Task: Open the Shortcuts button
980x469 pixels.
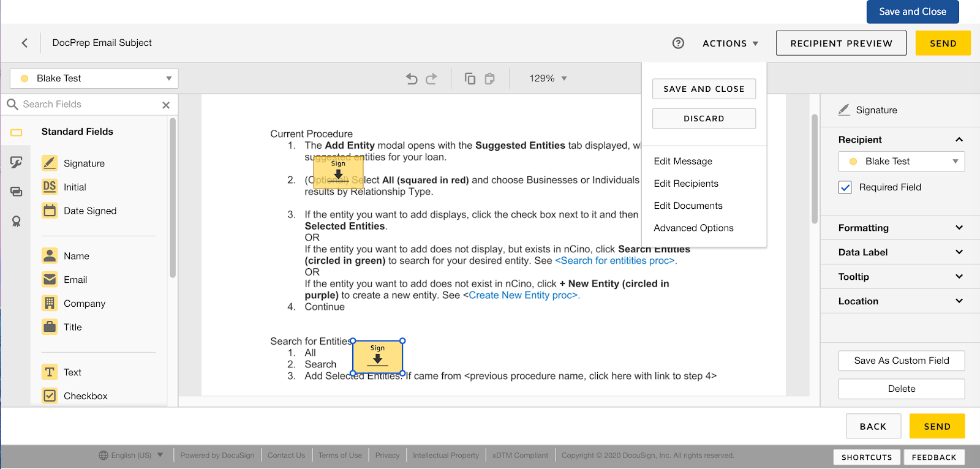Action: 867,457
